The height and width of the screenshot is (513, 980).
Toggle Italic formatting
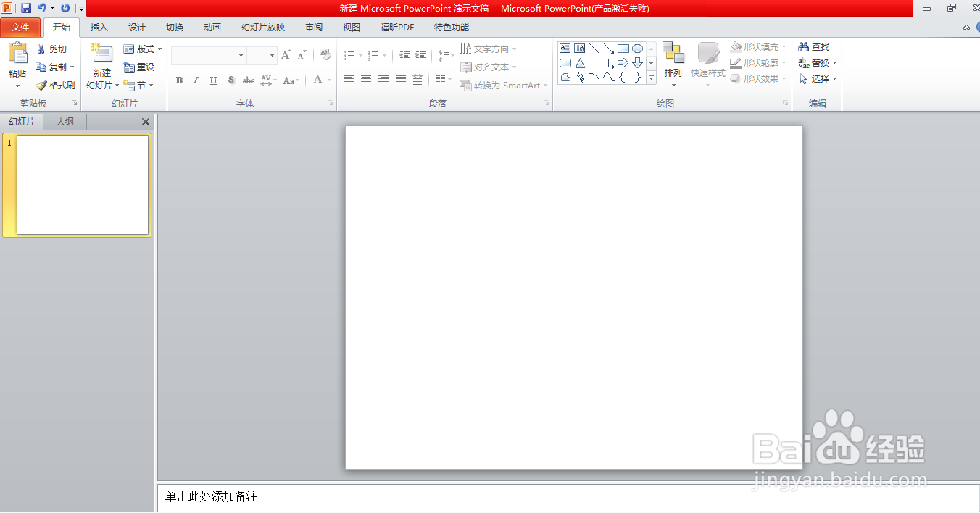point(196,80)
